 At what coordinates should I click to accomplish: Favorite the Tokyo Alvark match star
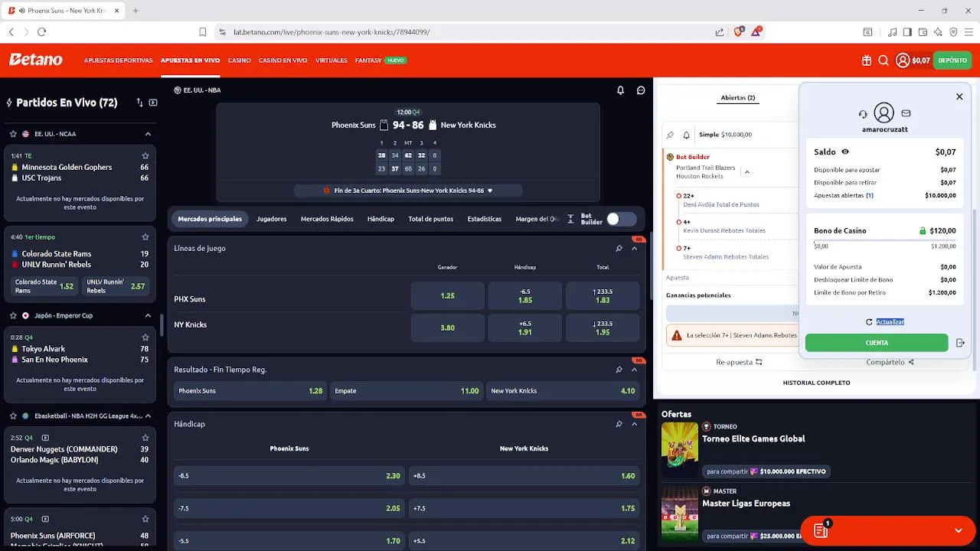145,337
